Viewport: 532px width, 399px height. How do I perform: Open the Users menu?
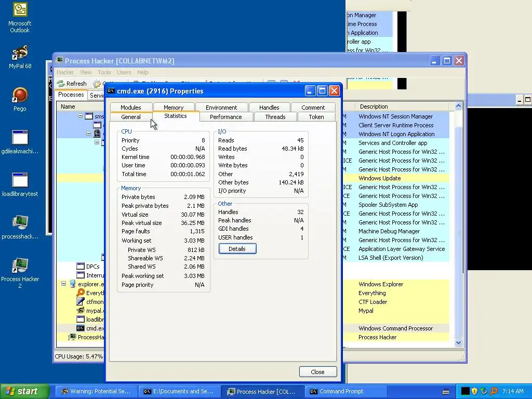(x=124, y=72)
